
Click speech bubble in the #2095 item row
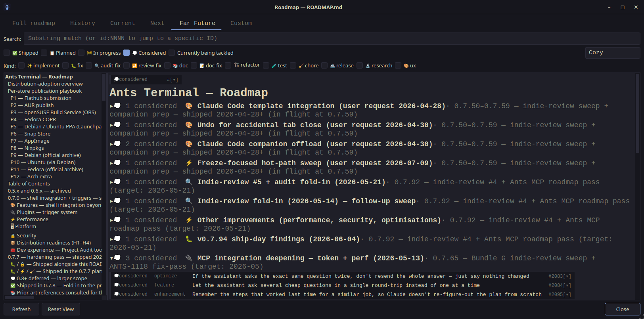[x=117, y=294]
